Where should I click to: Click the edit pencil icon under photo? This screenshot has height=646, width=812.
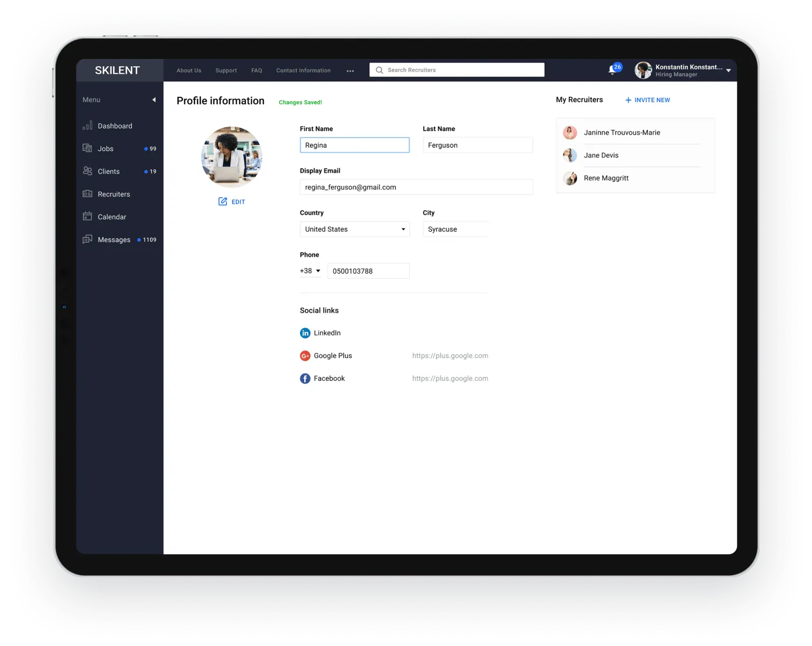[222, 202]
